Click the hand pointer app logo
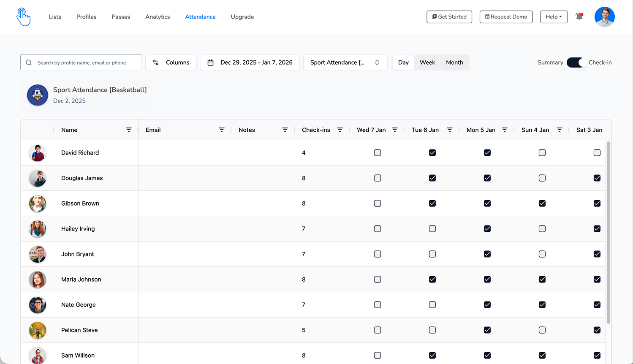The width and height of the screenshot is (633, 364). tap(23, 17)
